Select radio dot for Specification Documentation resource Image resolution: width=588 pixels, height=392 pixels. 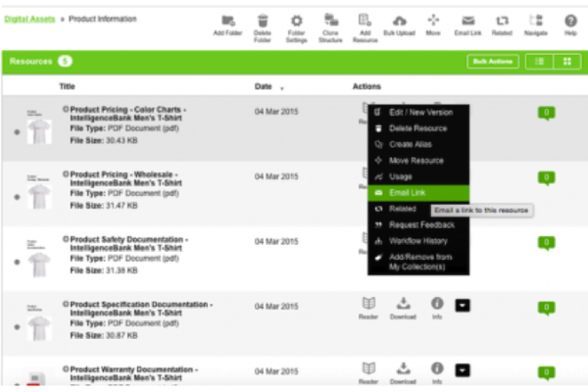pyautogui.click(x=17, y=327)
